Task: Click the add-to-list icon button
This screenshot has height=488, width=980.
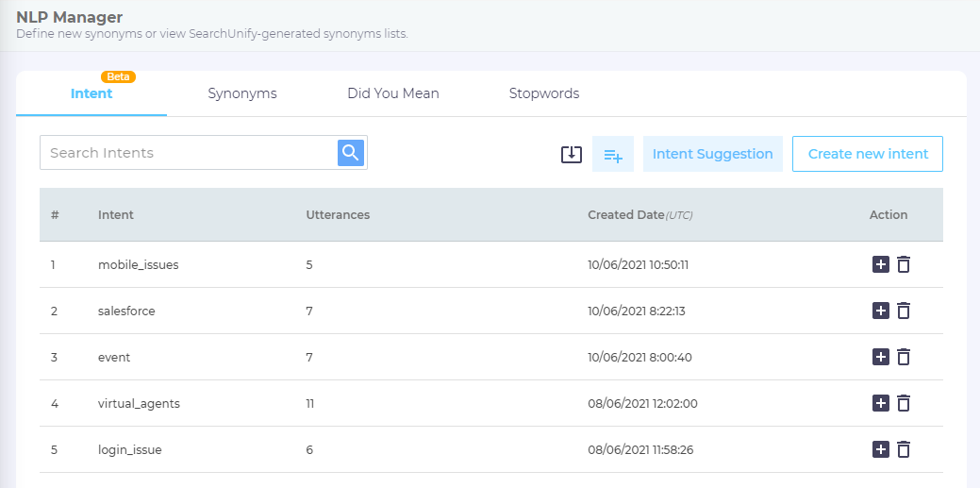Action: 613,154
